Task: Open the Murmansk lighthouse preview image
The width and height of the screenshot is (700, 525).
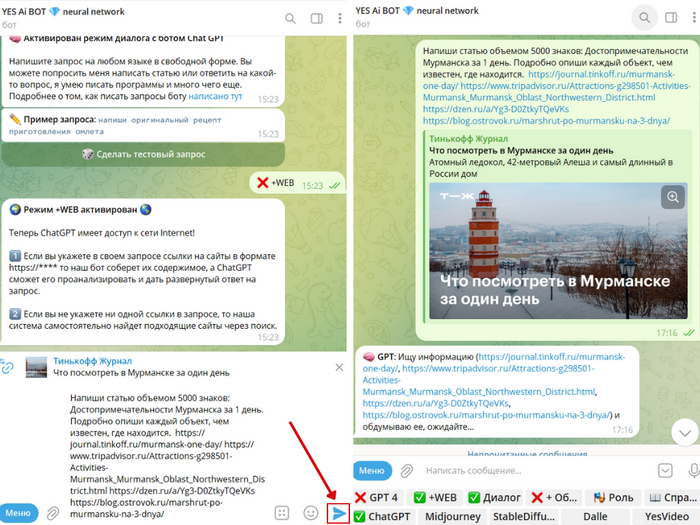Action: click(x=558, y=251)
